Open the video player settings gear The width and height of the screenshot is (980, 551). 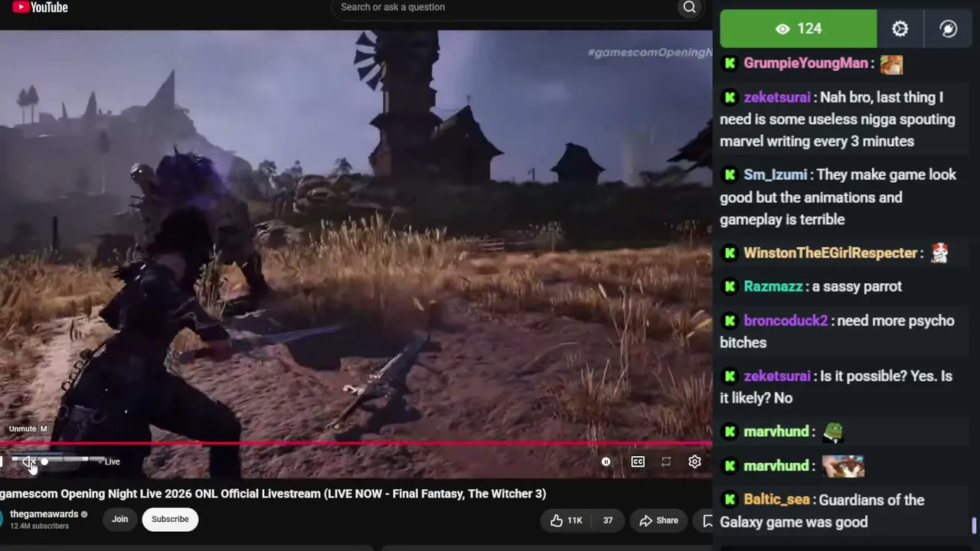(x=694, y=461)
